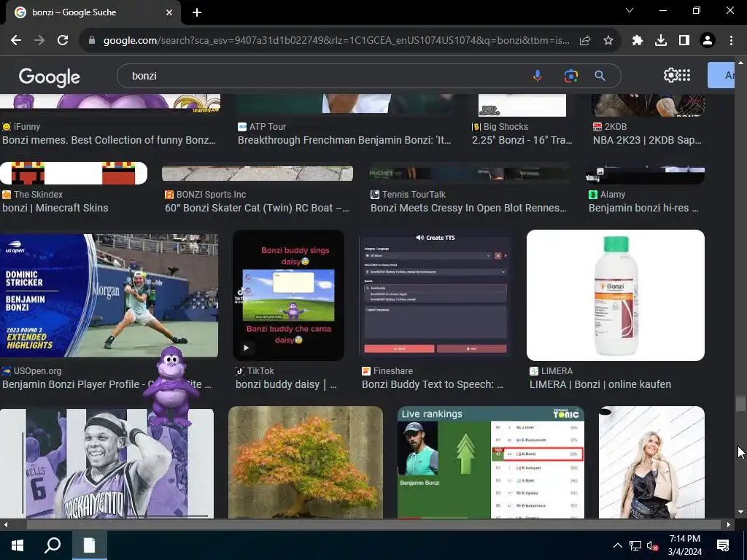Open the notification center icon
This screenshot has width=747, height=560.
click(723, 545)
